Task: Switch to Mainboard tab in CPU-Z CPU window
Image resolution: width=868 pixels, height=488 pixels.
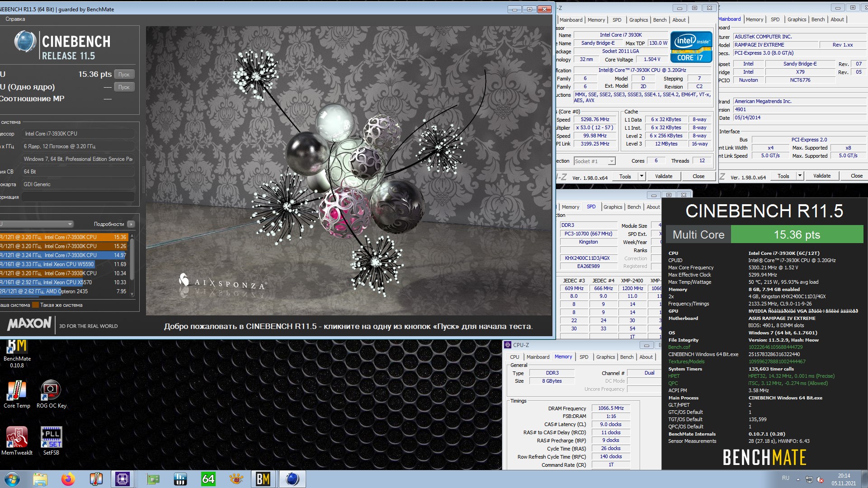Action: click(571, 20)
